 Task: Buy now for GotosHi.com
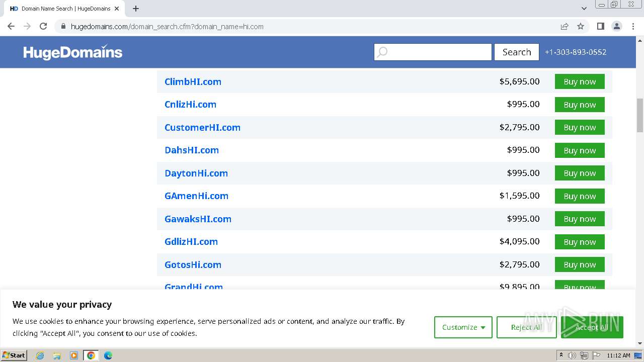pyautogui.click(x=580, y=264)
